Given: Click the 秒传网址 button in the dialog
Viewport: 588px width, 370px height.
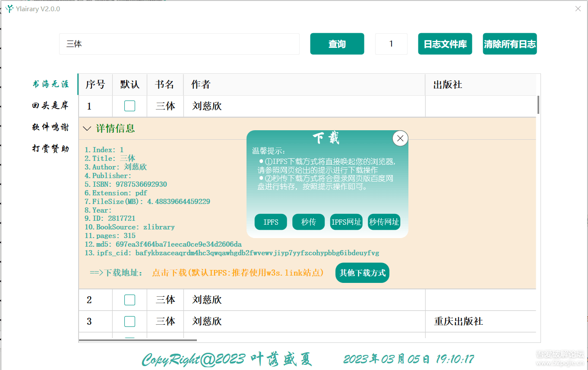Looking at the screenshot, I should coord(384,222).
